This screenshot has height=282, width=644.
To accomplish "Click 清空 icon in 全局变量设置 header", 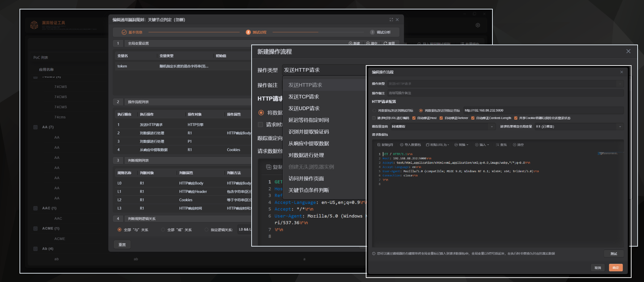I will [x=368, y=44].
